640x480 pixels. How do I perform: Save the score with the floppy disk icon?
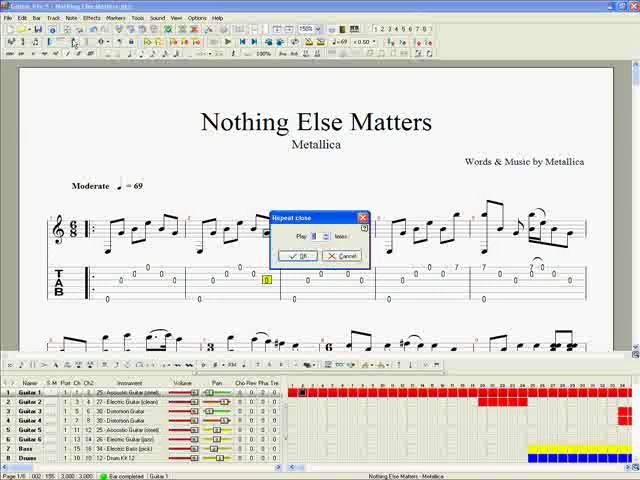tap(38, 29)
